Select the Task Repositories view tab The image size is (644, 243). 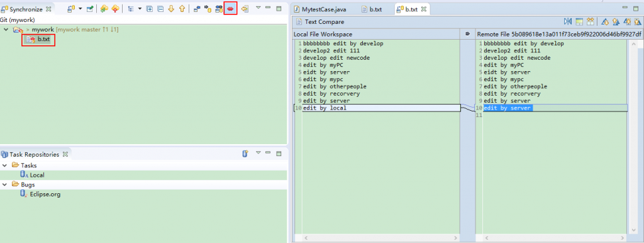point(34,155)
